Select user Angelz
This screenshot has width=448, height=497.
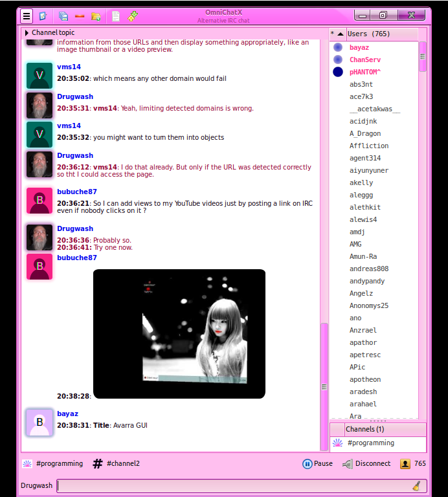pos(361,294)
